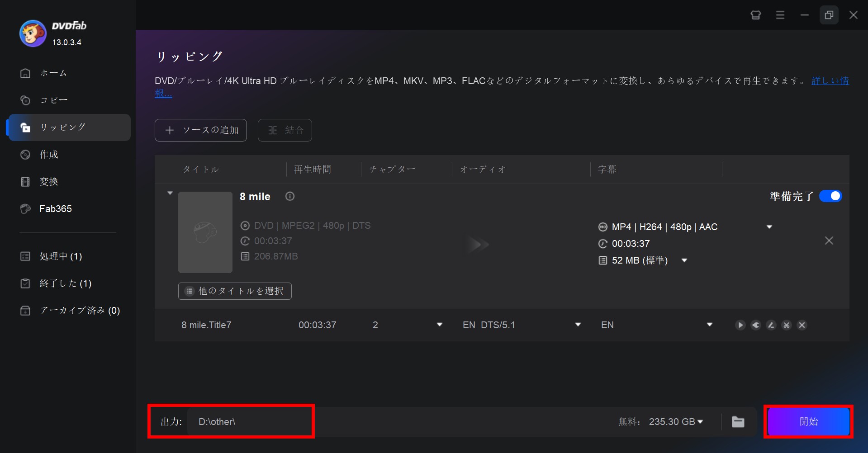868x453 pixels.
Task: Click the 字幕 column header
Action: click(x=607, y=170)
